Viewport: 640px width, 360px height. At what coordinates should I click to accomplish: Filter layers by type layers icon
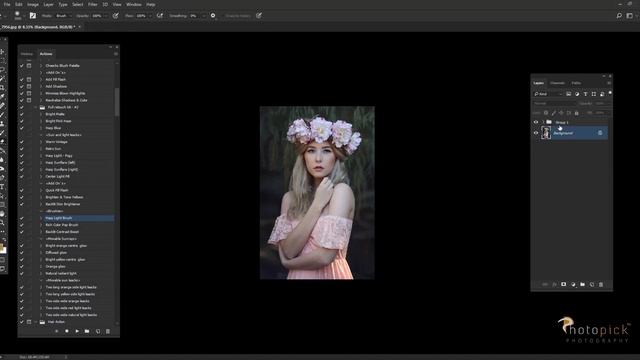tap(585, 94)
